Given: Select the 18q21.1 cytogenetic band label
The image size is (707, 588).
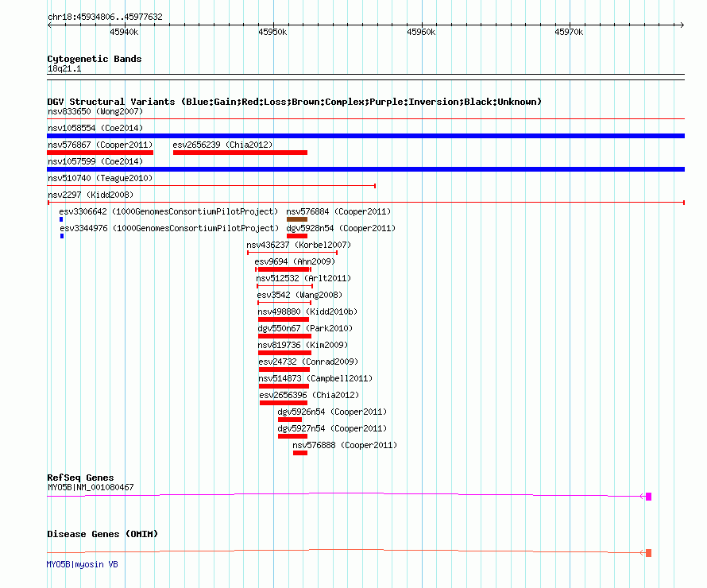Looking at the screenshot, I should point(64,68).
